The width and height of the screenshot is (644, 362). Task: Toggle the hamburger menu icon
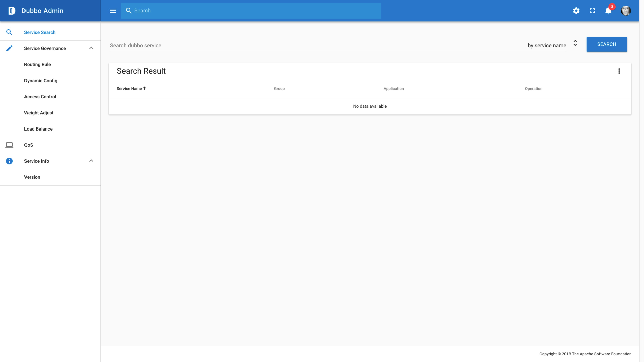(x=113, y=11)
